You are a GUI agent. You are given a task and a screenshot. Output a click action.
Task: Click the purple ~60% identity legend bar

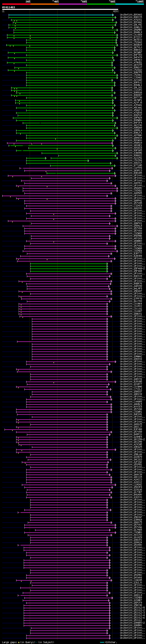73,4
